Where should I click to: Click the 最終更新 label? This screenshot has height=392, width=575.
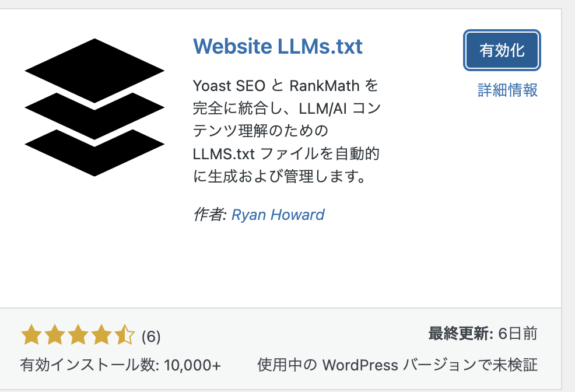pos(461,334)
